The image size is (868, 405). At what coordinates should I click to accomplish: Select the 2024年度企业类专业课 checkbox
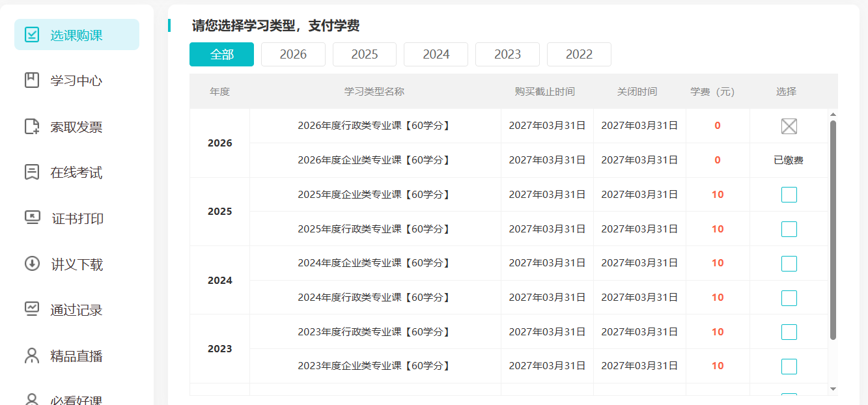coord(789,264)
